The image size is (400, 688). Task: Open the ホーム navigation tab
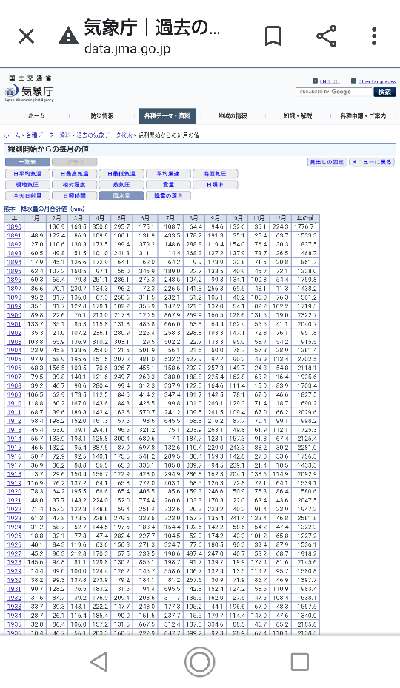click(x=36, y=116)
